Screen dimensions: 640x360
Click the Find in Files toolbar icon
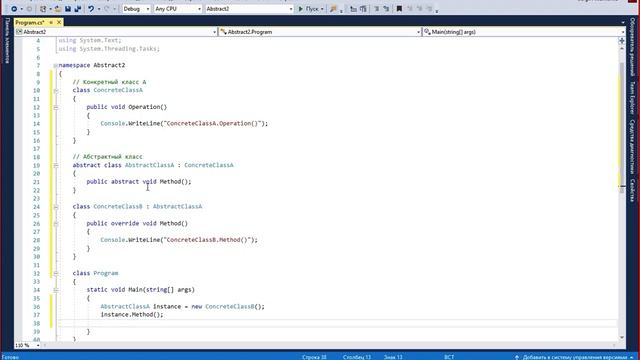[x=333, y=9]
